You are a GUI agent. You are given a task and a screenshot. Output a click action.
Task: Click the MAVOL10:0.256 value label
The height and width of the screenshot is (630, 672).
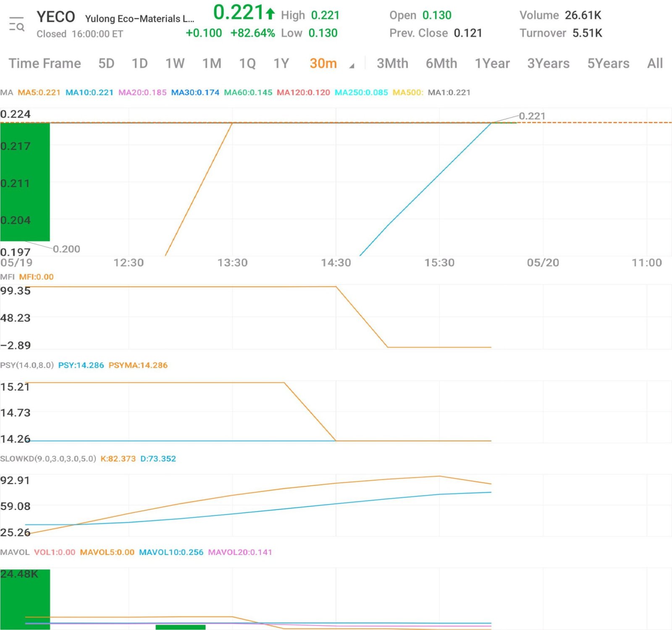(171, 552)
